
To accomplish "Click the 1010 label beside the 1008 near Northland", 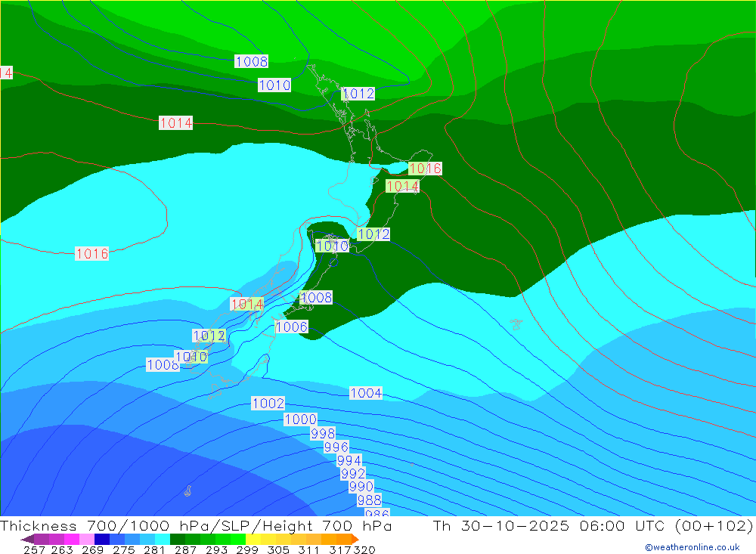I will [x=274, y=85].
